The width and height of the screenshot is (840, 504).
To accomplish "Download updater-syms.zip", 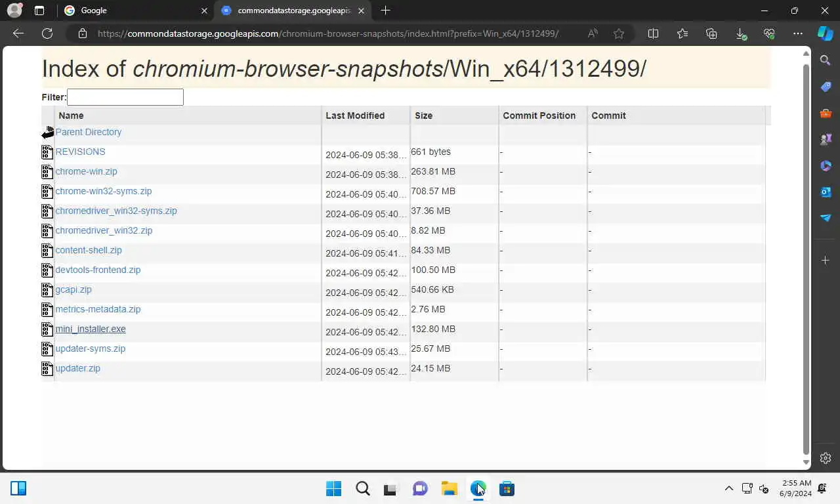I will click(90, 348).
